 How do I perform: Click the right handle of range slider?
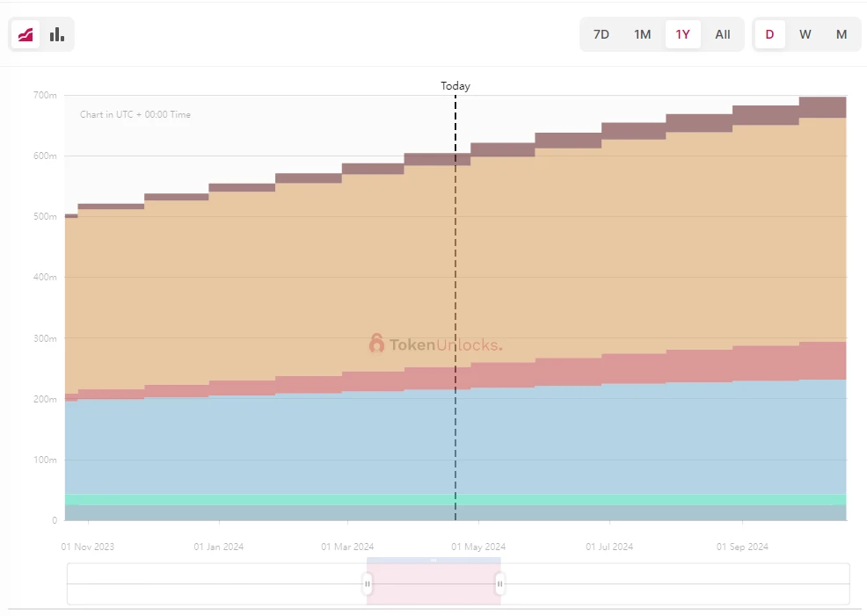point(499,583)
